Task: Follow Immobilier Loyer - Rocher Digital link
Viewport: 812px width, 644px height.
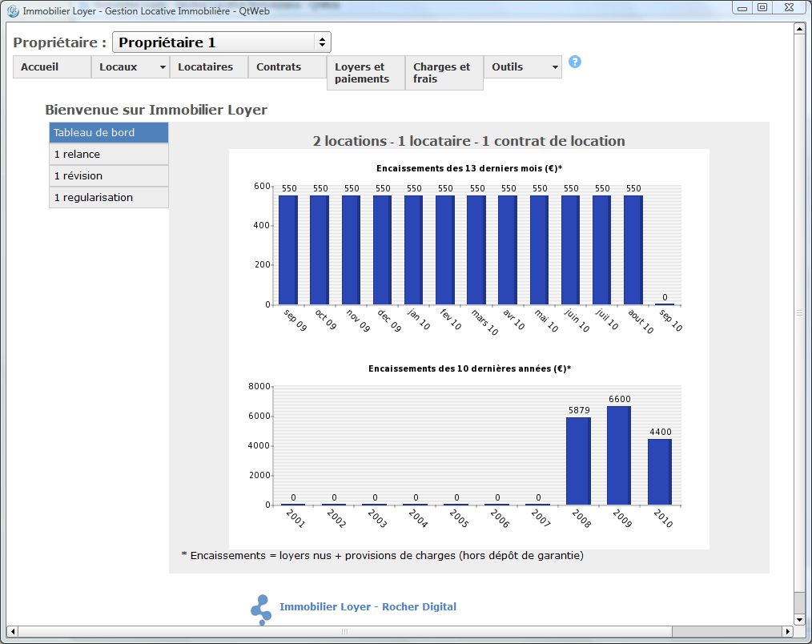Action: pos(368,606)
